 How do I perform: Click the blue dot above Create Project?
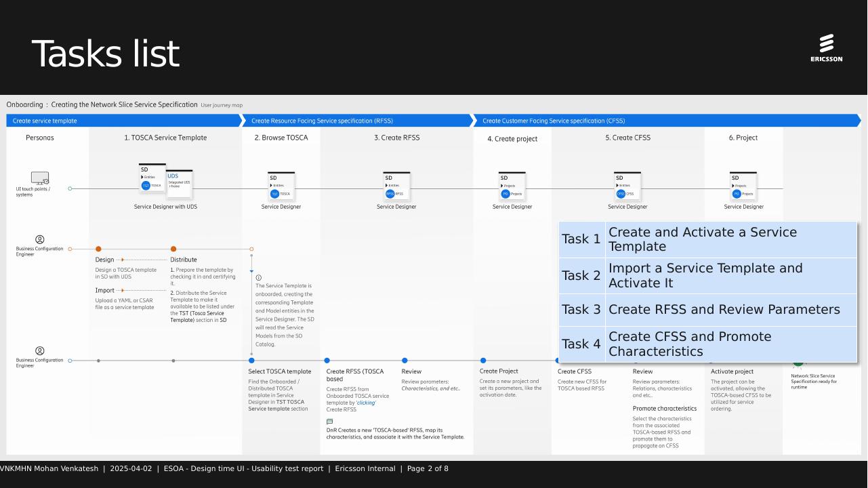pos(483,361)
